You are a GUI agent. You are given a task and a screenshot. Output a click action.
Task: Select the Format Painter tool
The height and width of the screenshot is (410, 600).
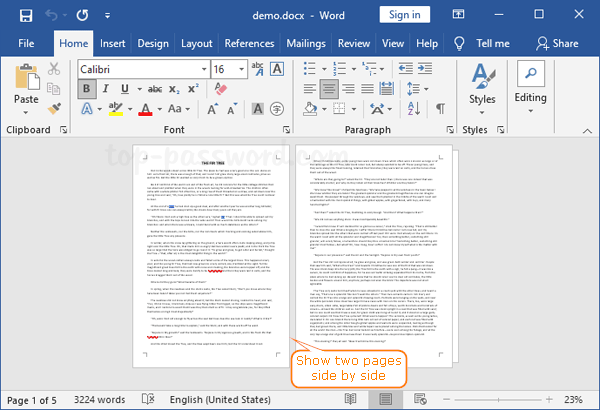(x=55, y=108)
